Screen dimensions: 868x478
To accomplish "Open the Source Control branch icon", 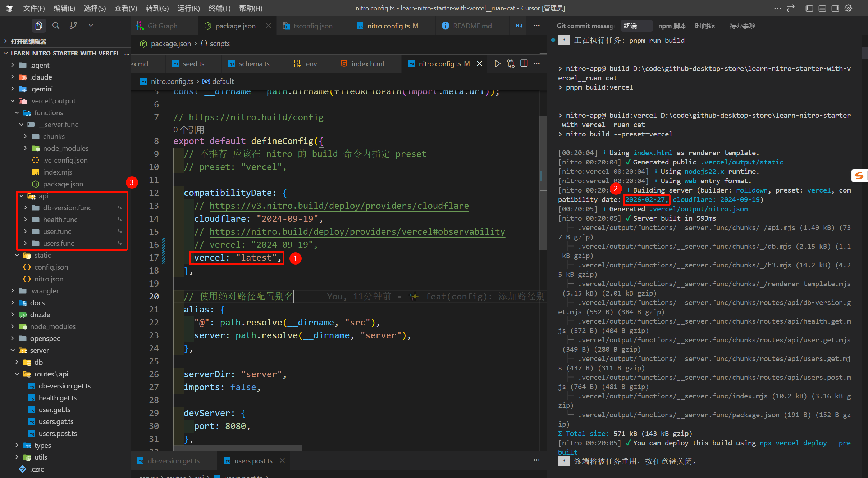I will tap(73, 26).
